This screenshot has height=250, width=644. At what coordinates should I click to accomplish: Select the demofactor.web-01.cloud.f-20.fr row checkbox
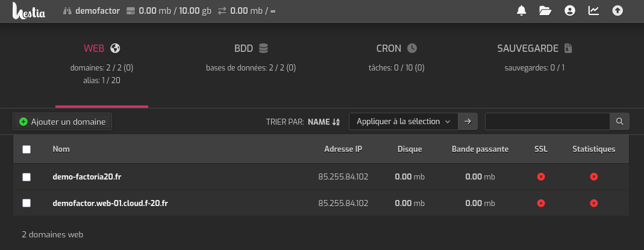[27, 204]
